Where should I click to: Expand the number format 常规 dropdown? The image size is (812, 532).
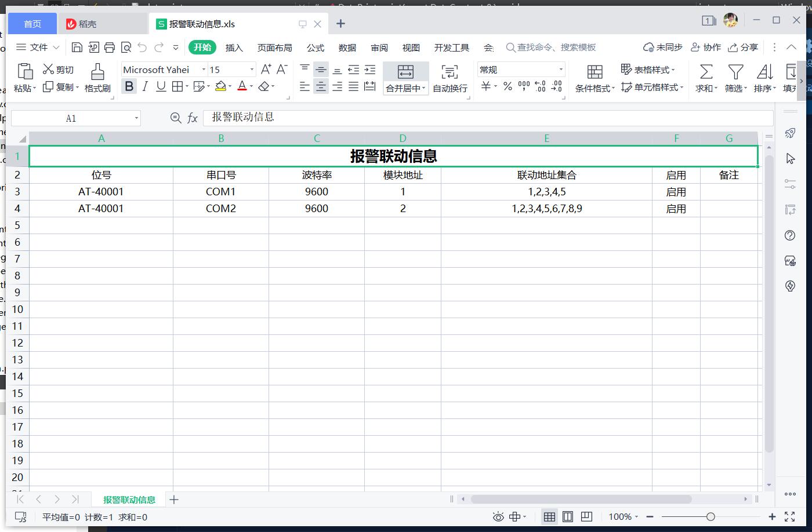pos(560,70)
